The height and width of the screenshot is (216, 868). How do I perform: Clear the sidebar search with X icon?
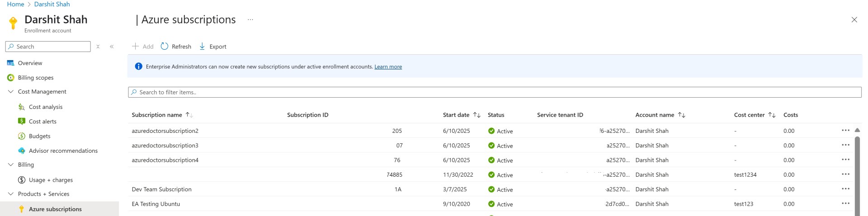[x=98, y=47]
